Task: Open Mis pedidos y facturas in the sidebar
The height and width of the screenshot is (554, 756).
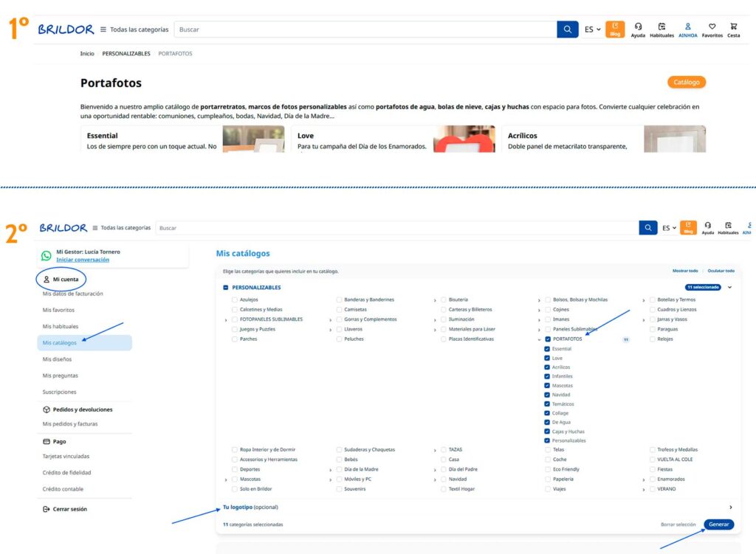Action: click(x=70, y=424)
